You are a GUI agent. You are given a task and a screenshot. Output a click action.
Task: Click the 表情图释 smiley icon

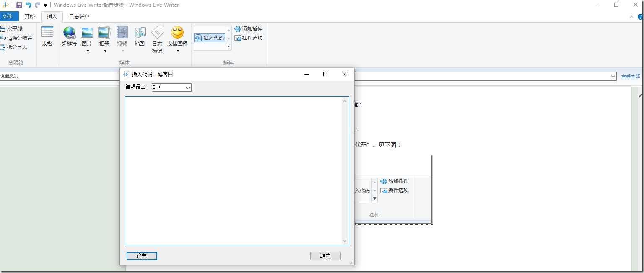point(177,32)
